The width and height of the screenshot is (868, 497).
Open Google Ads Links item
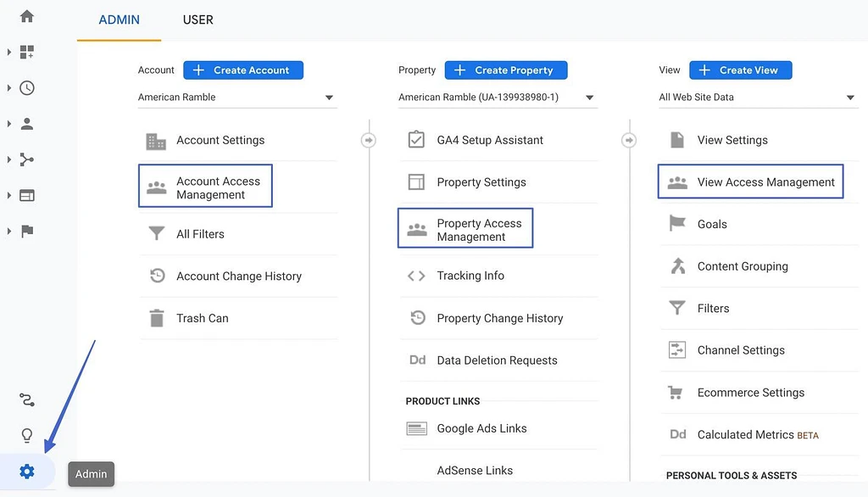481,428
